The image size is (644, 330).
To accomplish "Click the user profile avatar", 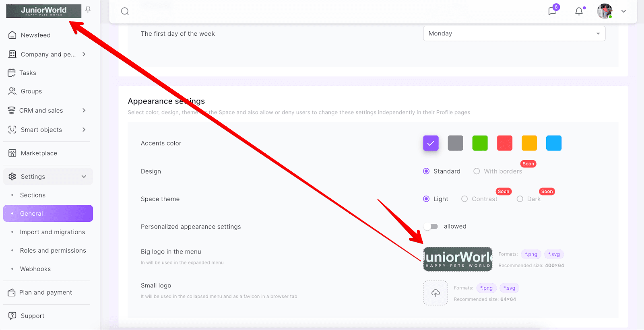I will pyautogui.click(x=604, y=11).
